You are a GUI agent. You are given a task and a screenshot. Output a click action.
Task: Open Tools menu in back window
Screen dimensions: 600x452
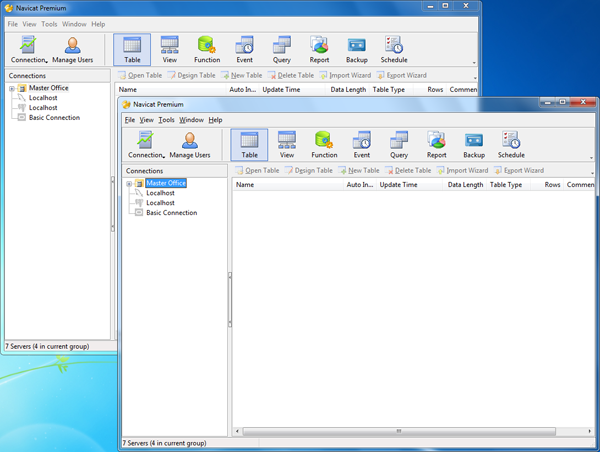coord(49,24)
